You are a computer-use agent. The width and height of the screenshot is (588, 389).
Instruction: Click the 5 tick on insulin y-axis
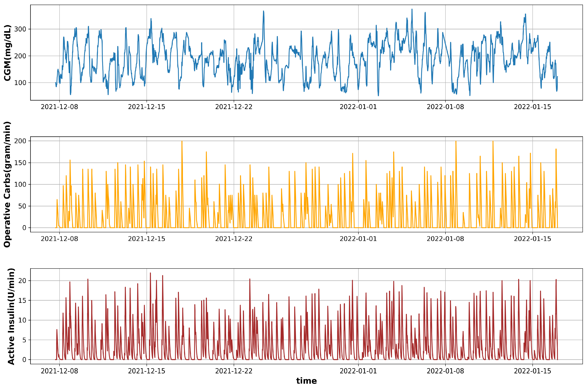coord(24,340)
